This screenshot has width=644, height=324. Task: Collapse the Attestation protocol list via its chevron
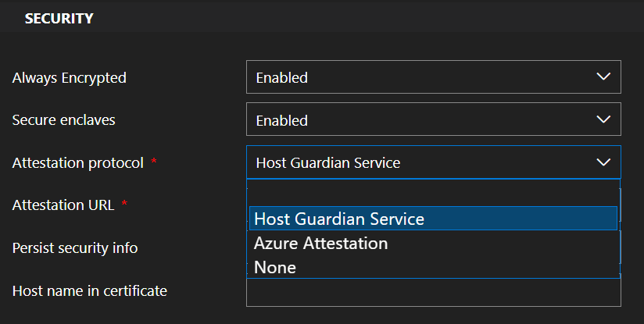click(x=603, y=162)
